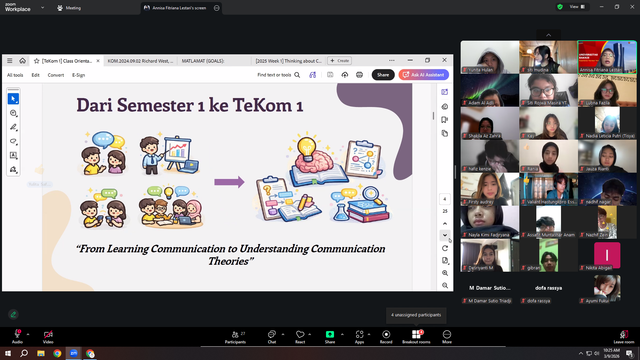Viewport: 640px width, 360px height.
Task: Open the copy/pages panel icon in the right rail
Action: [444, 133]
